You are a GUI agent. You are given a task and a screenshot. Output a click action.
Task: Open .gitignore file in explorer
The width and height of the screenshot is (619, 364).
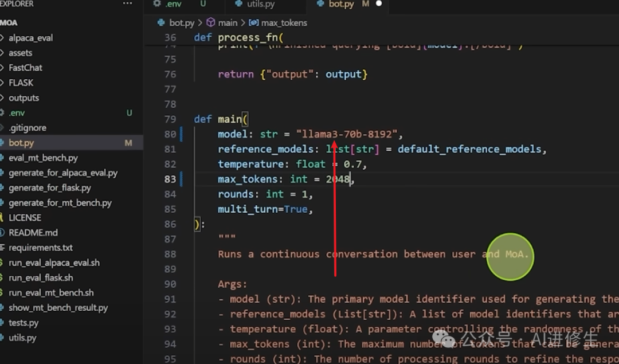point(28,128)
